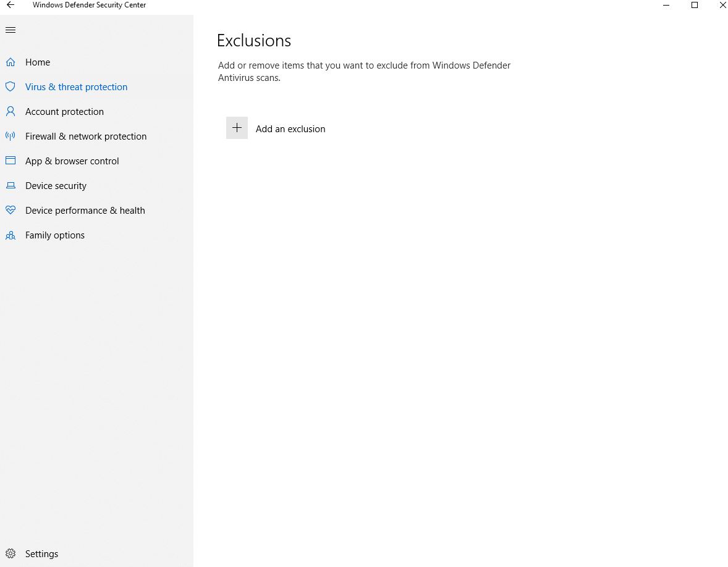Click the Home house icon
Viewport: 728px width, 567px height.
11,62
